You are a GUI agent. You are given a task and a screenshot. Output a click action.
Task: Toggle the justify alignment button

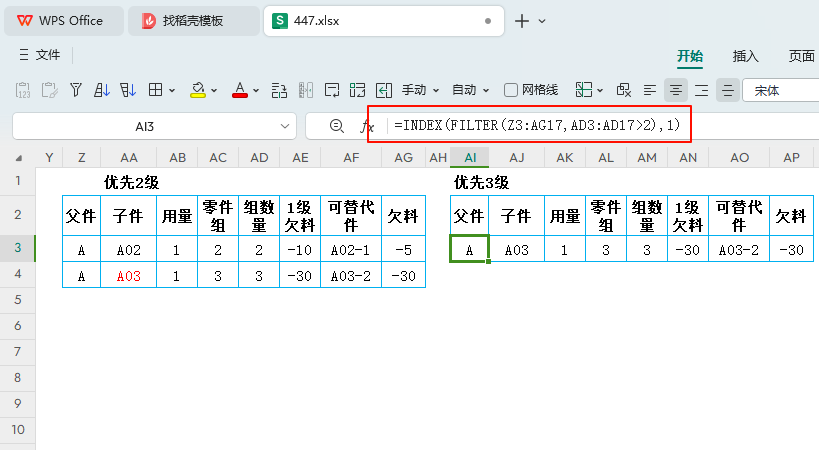[728, 90]
